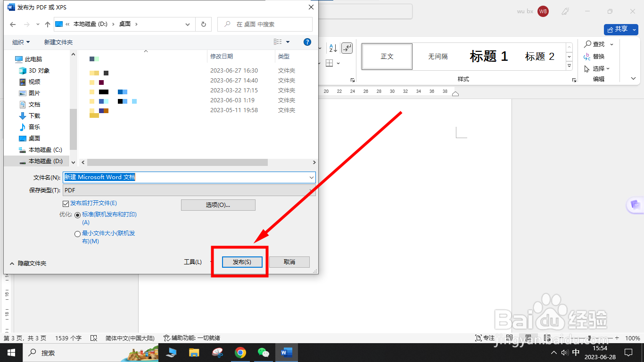Open the dialog help question mark

pyautogui.click(x=307, y=42)
